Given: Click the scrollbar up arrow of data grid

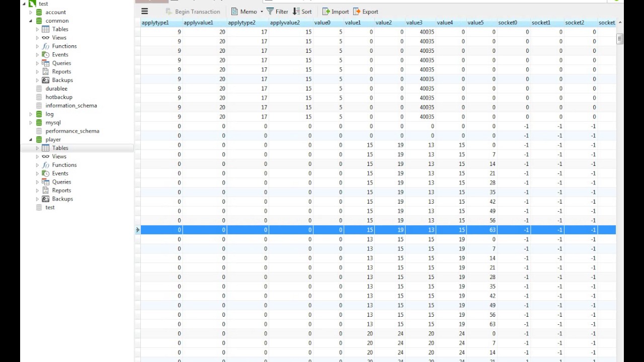Looking at the screenshot, I should pos(620,23).
